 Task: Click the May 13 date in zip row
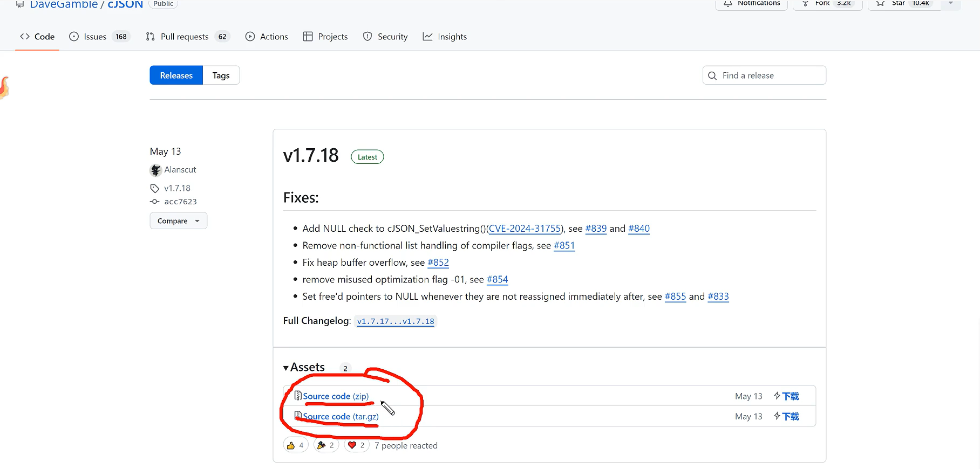tap(748, 396)
